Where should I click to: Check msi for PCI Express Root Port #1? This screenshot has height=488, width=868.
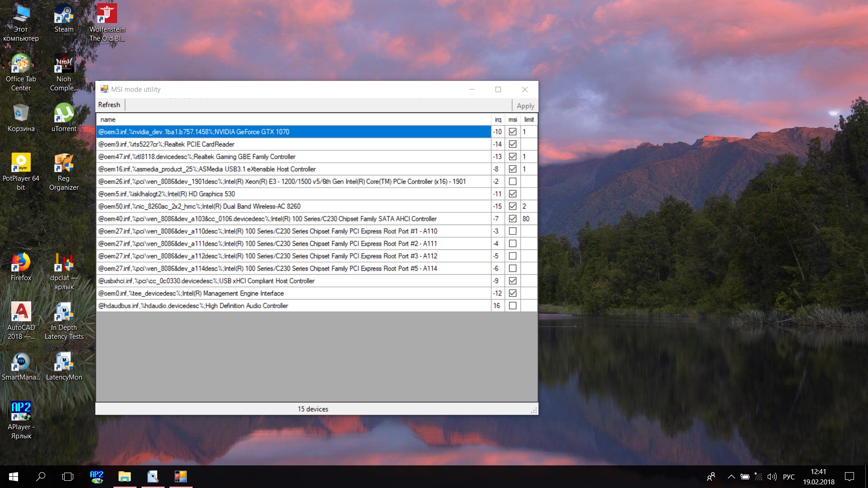click(513, 231)
